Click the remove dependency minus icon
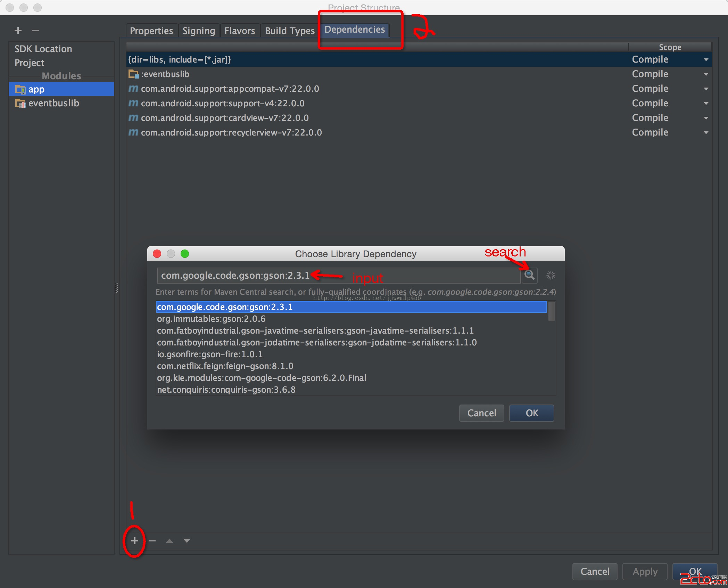The height and width of the screenshot is (588, 728). 152,541
